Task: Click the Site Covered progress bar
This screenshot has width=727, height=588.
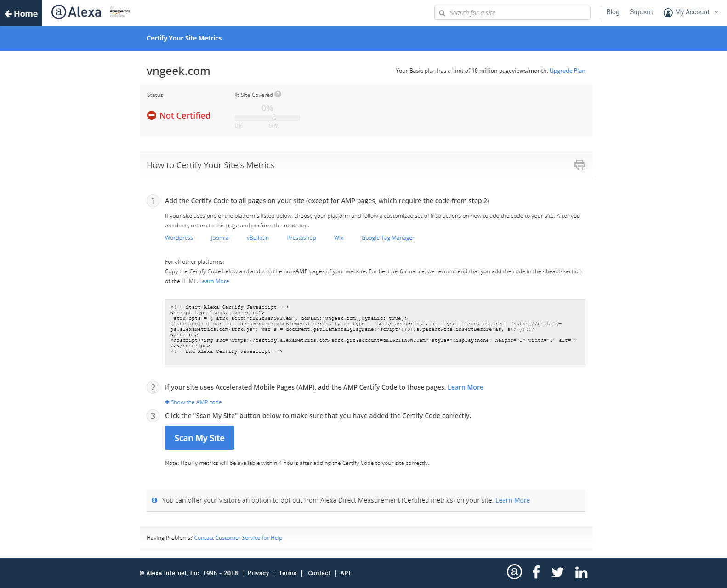Action: 267,118
